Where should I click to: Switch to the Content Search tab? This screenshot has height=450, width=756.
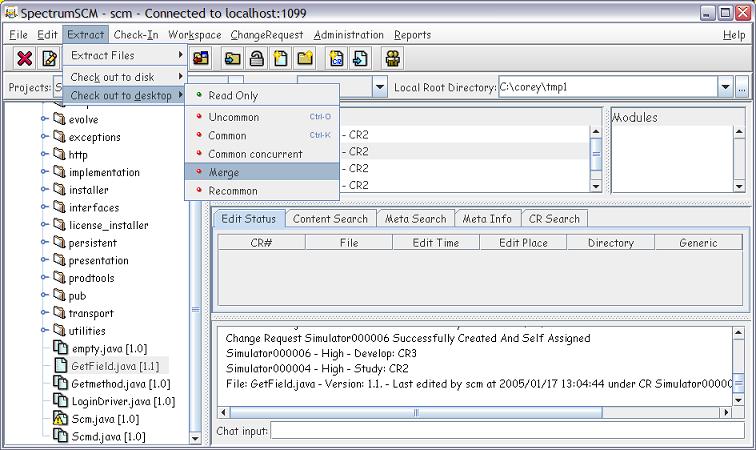(x=330, y=219)
